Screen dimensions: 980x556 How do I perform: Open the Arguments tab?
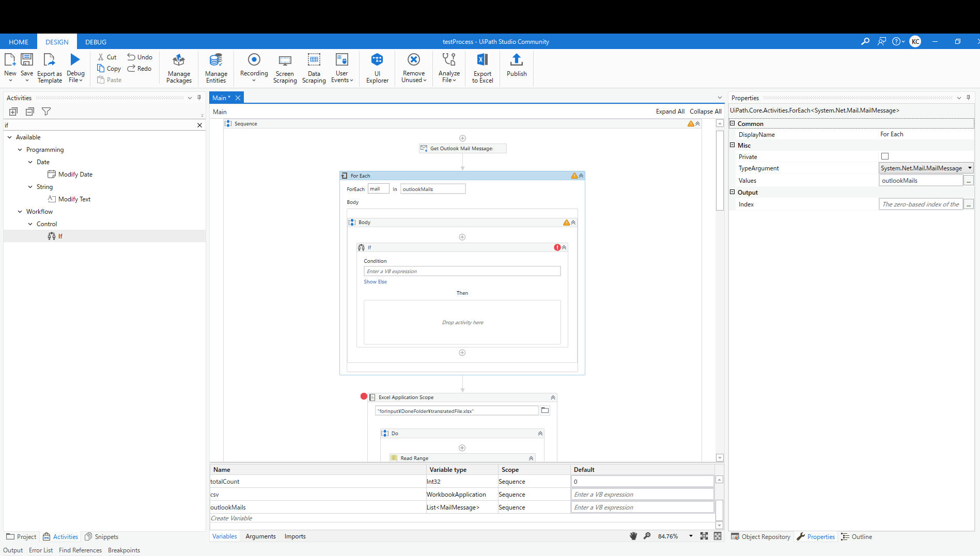[260, 536]
